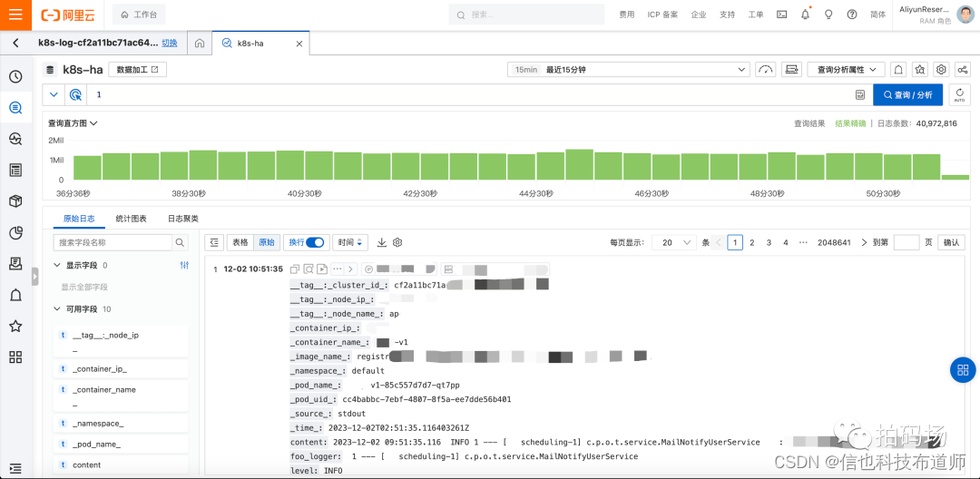This screenshot has height=479, width=980.
Task: Select the 统计图表 tab
Action: pyautogui.click(x=132, y=219)
